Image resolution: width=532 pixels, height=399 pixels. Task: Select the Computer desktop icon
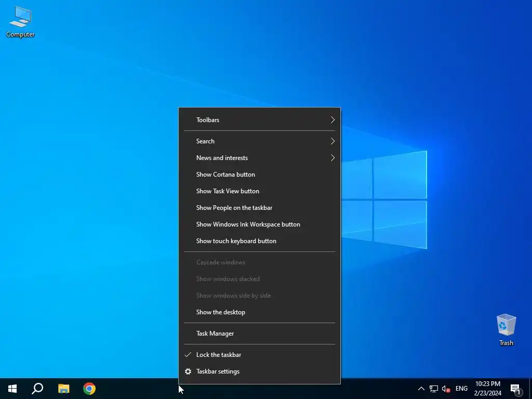pos(20,22)
